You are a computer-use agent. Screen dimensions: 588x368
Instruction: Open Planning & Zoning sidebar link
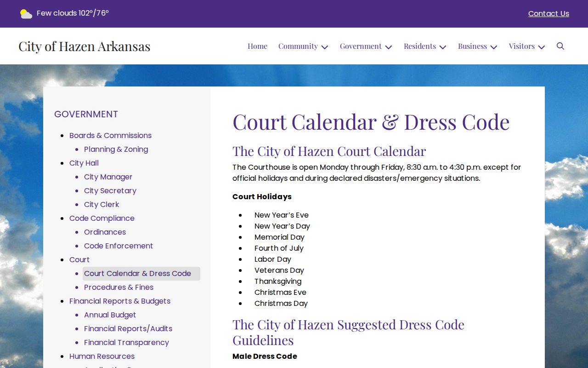click(116, 149)
